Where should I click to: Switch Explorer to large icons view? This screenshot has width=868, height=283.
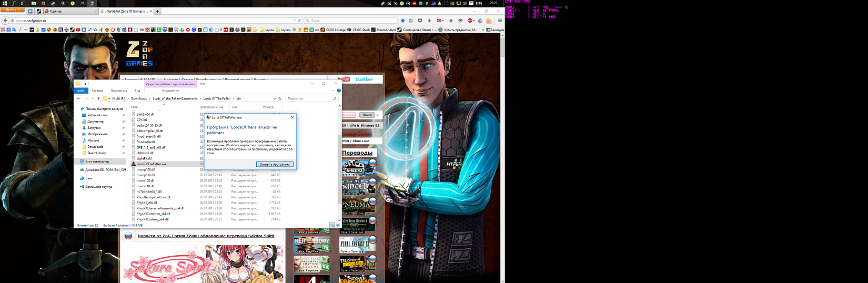[338, 225]
